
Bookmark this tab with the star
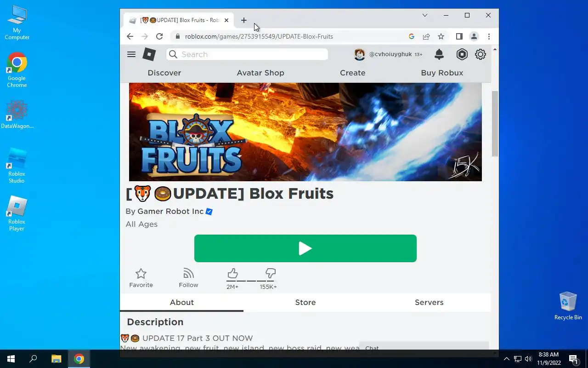[441, 36]
